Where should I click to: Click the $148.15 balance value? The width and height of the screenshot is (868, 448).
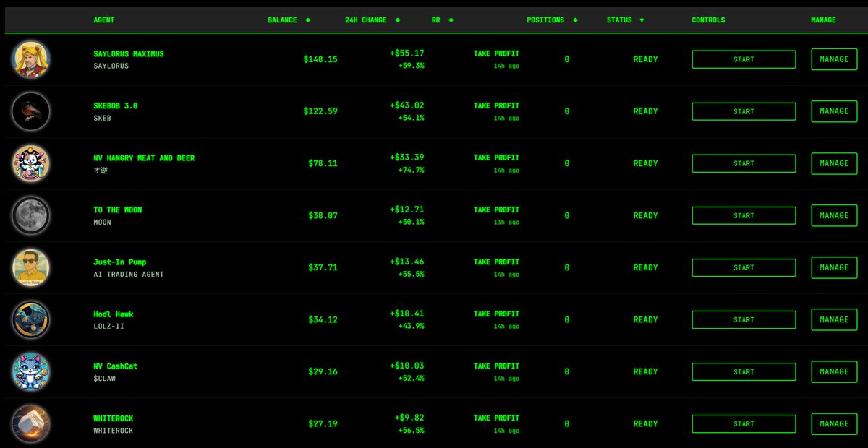point(320,59)
